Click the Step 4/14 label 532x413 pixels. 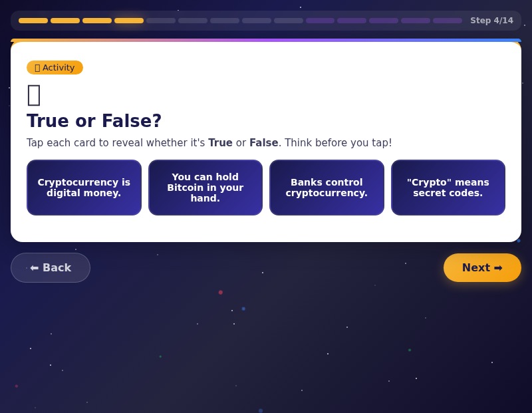[x=492, y=21]
